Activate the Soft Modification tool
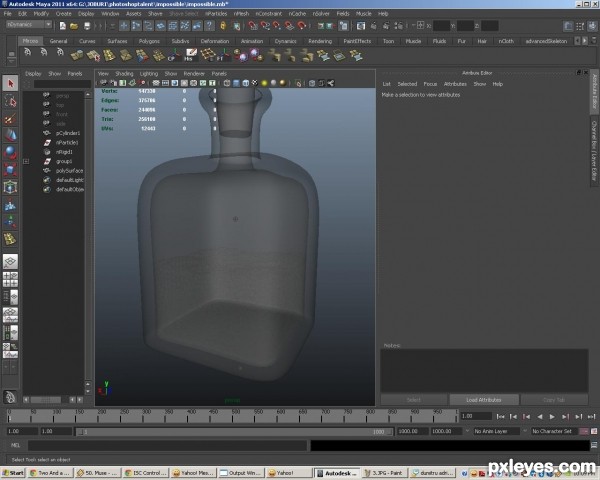The width and height of the screenshot is (600, 480). click(x=10, y=205)
